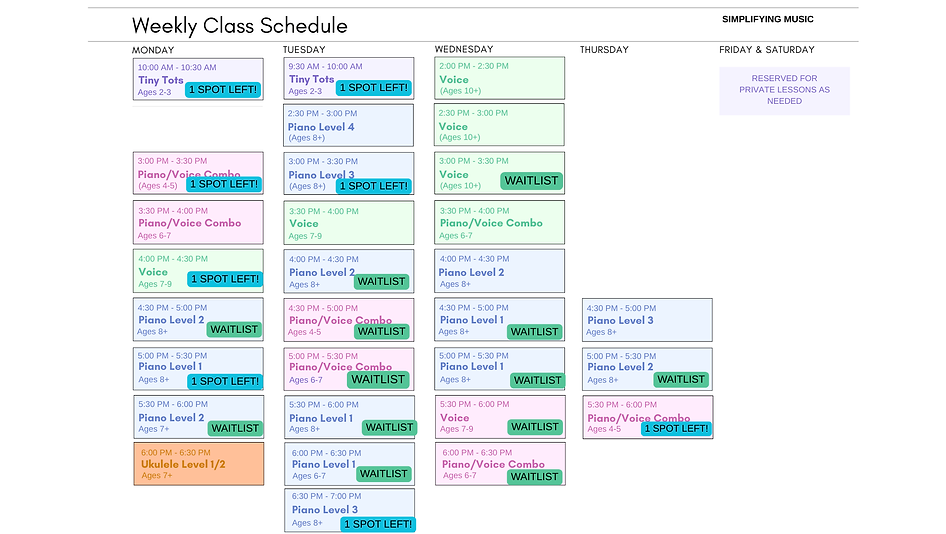The image size is (946, 534).
Task: Open Monday 3:30 PM Piano/Voice Combo class
Action: [x=198, y=223]
